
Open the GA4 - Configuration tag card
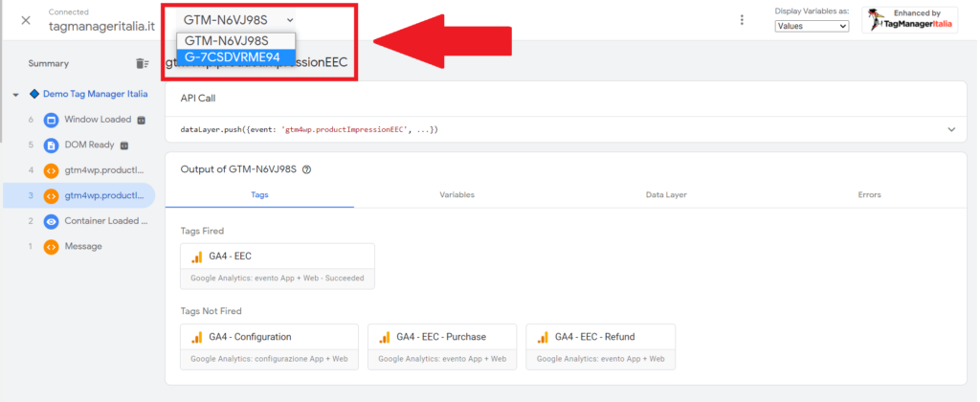[x=269, y=347]
